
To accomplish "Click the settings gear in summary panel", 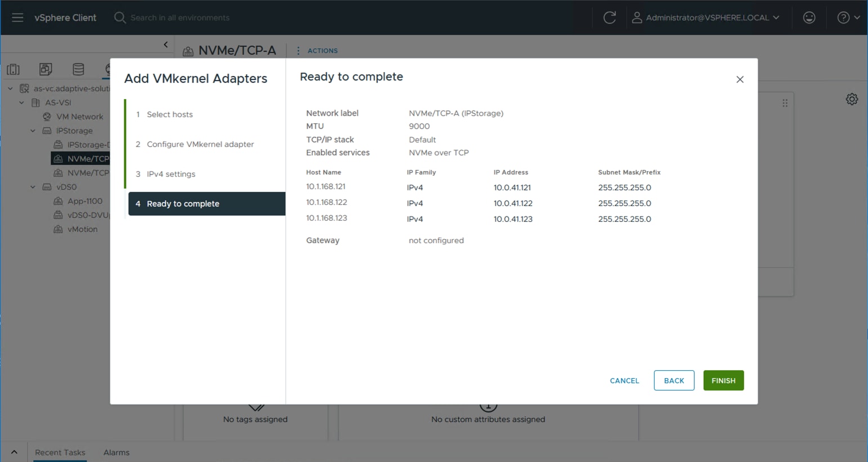I will 852,98.
